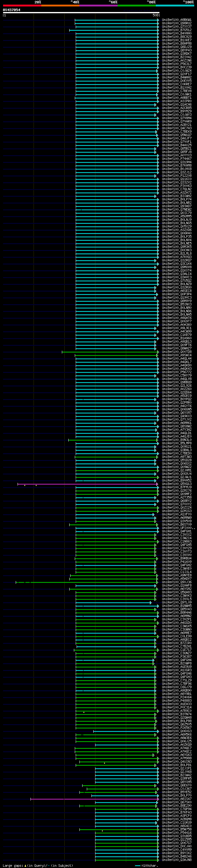Click the white query sequence bar
The height and width of the screenshot is (868, 197).
click(x=81, y=13)
